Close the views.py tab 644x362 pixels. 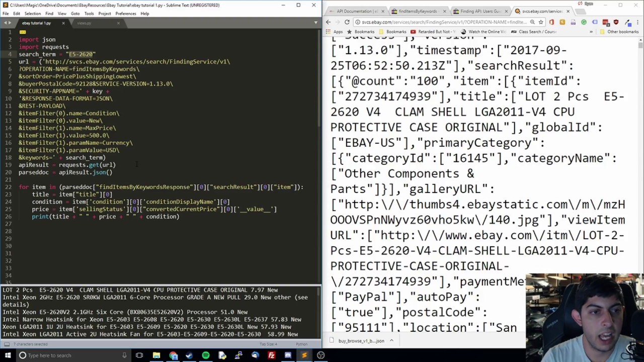pyautogui.click(x=118, y=23)
